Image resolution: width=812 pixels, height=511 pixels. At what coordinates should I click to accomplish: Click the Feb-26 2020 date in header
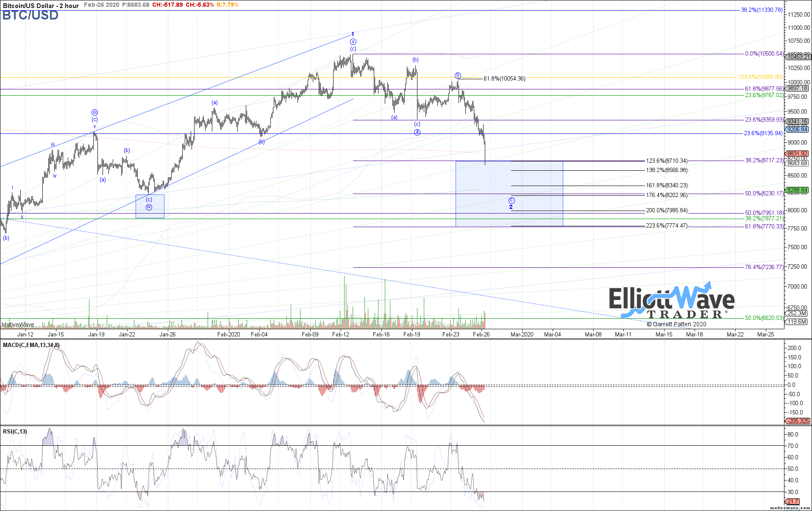tap(101, 5)
